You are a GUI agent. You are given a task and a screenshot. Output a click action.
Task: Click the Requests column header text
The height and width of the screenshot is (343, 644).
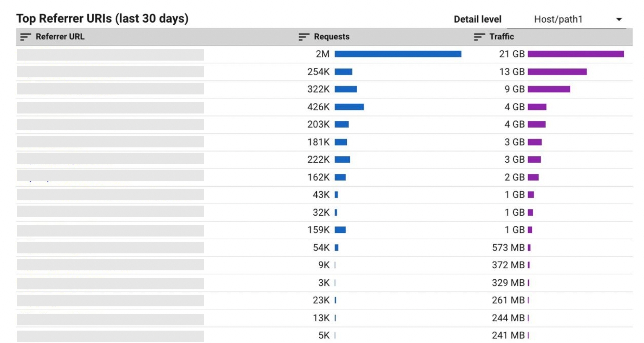click(x=331, y=37)
